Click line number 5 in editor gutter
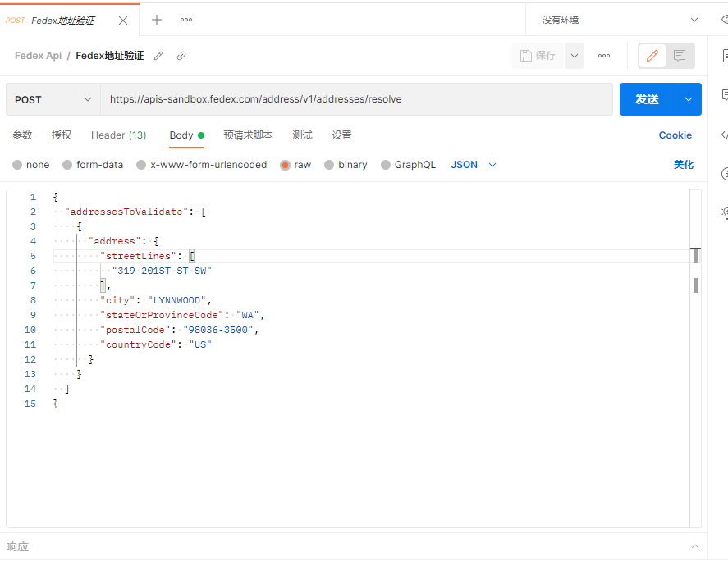 (x=33, y=256)
